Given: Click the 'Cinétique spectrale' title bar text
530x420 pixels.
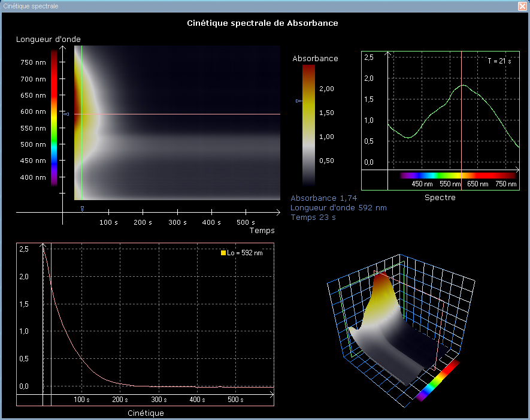Looking at the screenshot, I should click(x=31, y=6).
